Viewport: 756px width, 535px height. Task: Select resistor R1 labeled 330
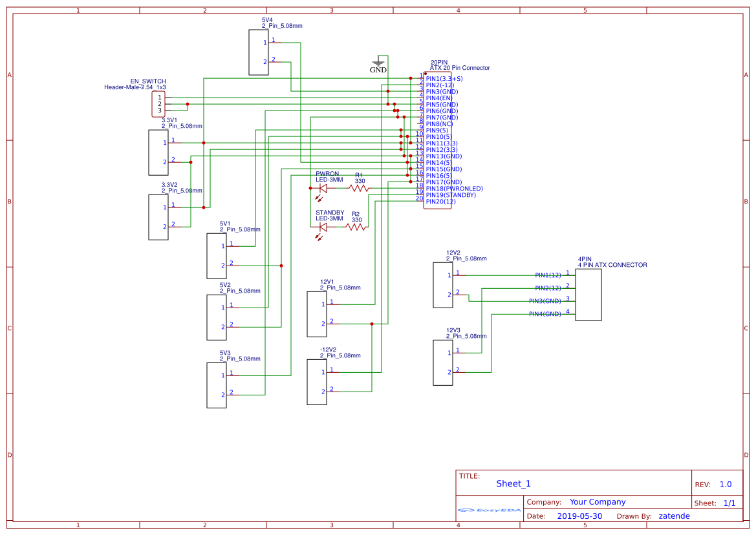[x=360, y=189]
